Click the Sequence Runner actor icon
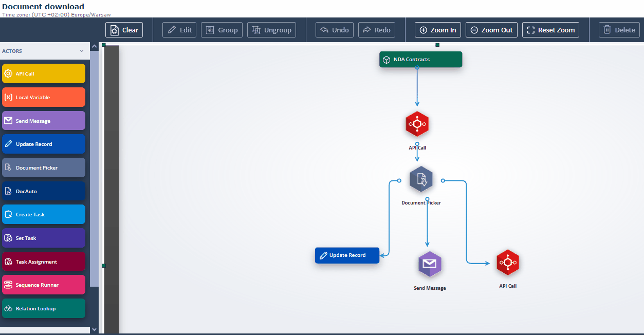The height and width of the screenshot is (335, 644). (8, 285)
